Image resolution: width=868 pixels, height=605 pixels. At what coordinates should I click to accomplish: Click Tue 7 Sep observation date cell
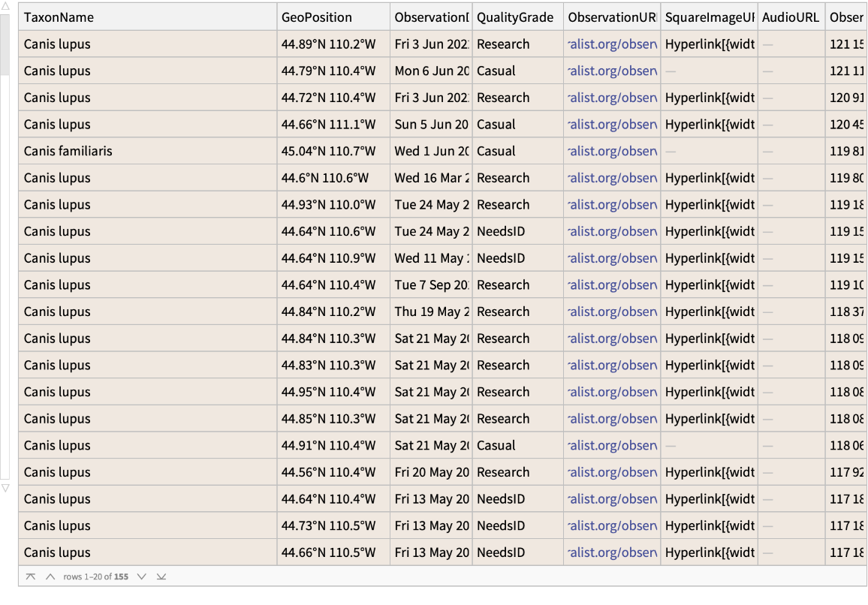432,285
